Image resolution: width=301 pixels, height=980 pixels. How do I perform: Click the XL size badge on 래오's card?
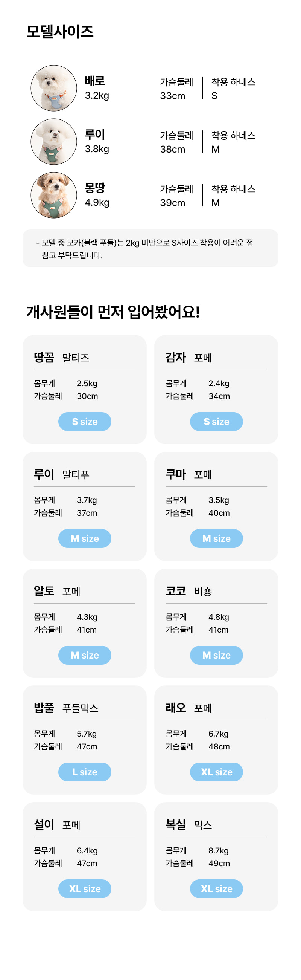pyautogui.click(x=216, y=772)
